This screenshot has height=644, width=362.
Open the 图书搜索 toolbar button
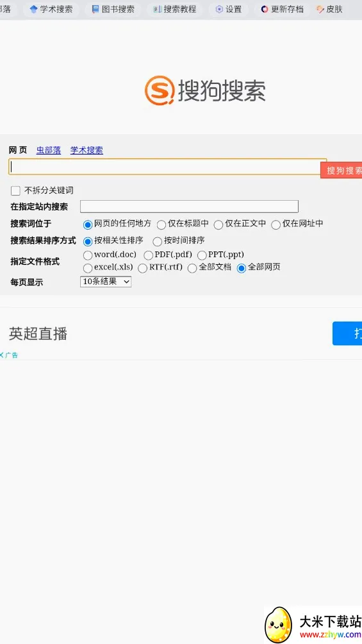click(113, 9)
